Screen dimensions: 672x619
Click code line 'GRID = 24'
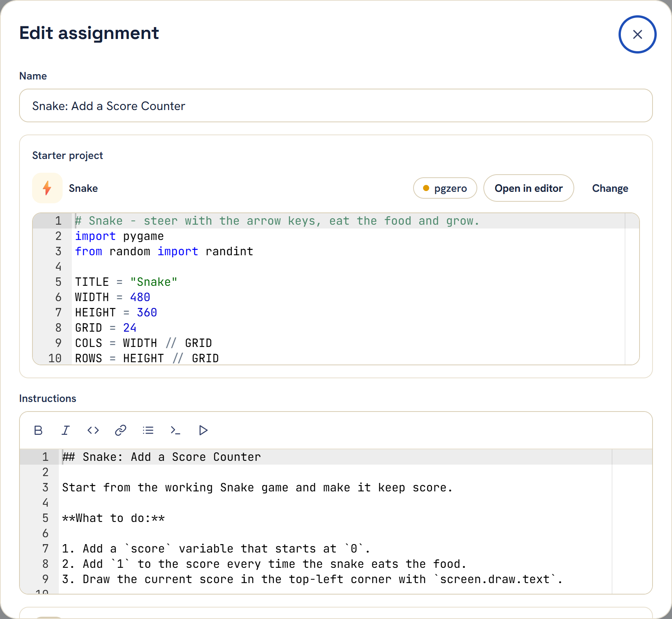click(x=106, y=328)
